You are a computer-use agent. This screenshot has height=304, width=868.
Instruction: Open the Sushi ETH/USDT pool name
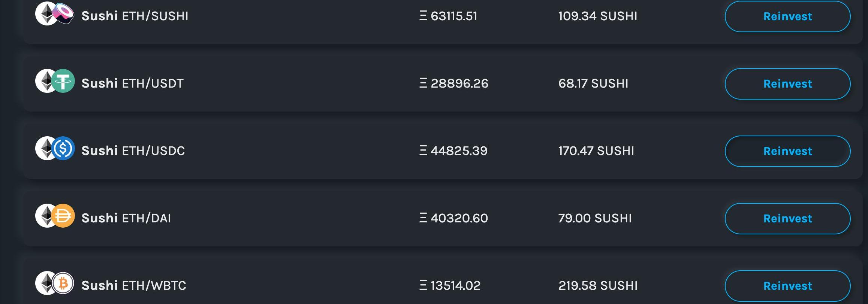pyautogui.click(x=133, y=83)
